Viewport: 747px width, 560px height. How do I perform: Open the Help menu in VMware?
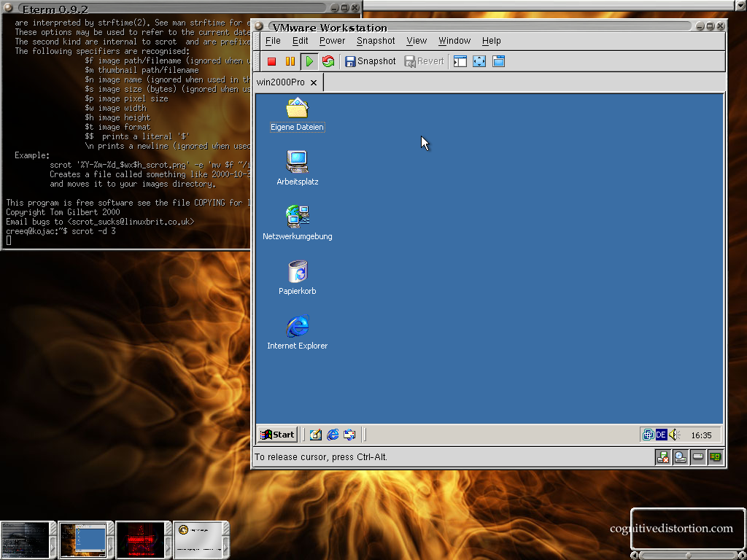click(491, 41)
